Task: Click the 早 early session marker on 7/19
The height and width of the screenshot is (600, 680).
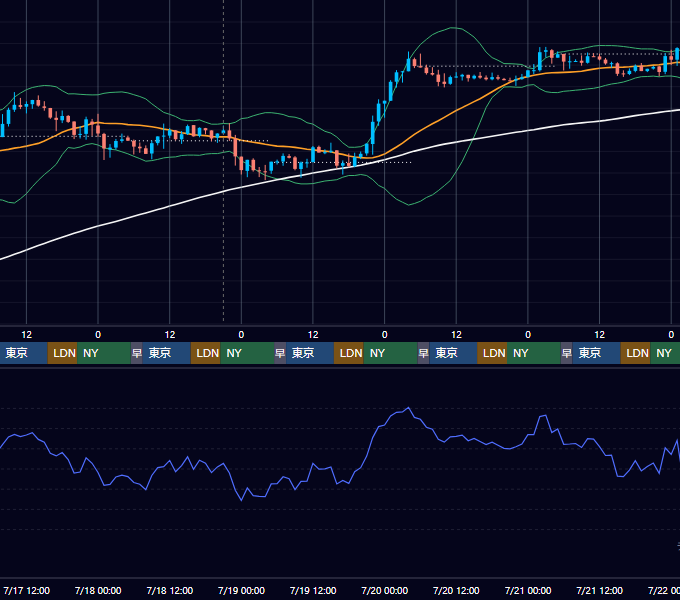Action: point(280,353)
